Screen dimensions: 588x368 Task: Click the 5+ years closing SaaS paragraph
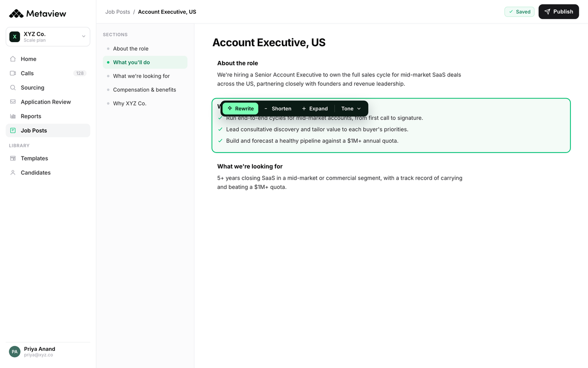pyautogui.click(x=340, y=183)
